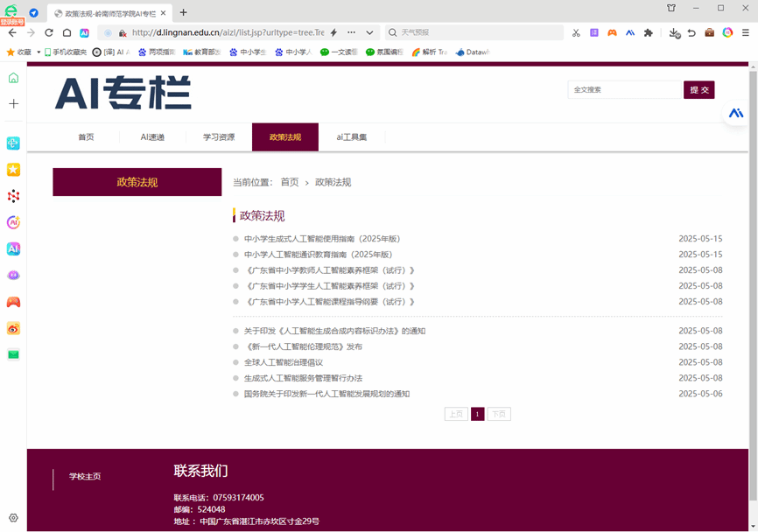Viewport: 758px width, 532px height.
Task: Expand the address bar dropdown chevron
Action: 369,32
